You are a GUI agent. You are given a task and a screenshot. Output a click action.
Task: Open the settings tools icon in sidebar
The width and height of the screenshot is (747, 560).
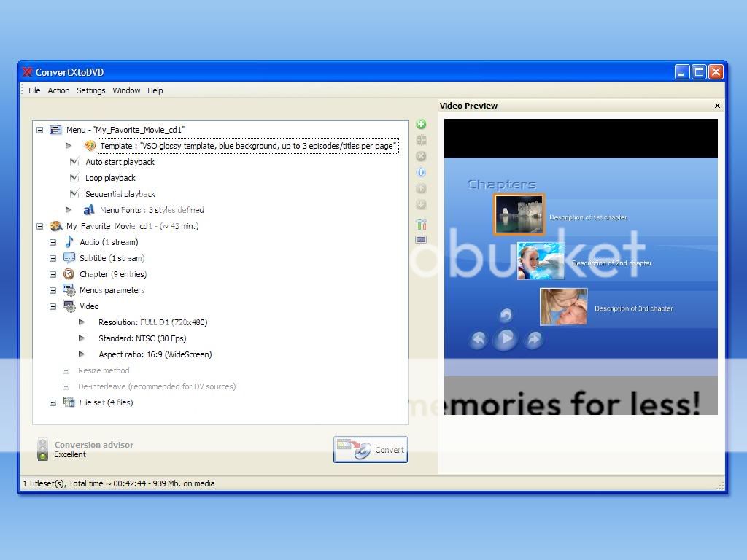(x=421, y=224)
